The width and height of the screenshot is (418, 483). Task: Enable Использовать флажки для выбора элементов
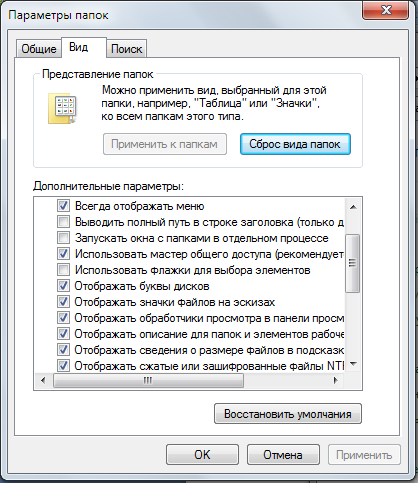(x=63, y=270)
